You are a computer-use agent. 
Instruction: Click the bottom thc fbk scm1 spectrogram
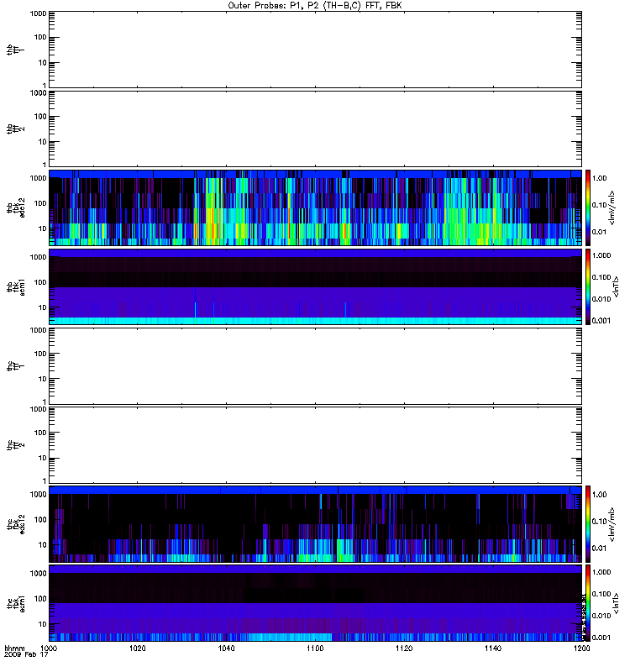click(x=315, y=602)
